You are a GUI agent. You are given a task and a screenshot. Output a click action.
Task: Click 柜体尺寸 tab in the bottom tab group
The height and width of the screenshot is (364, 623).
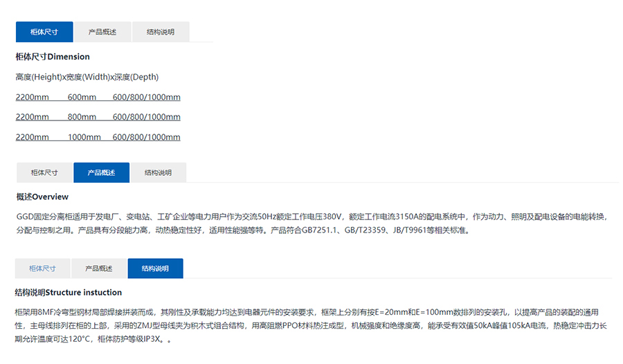[42, 268]
